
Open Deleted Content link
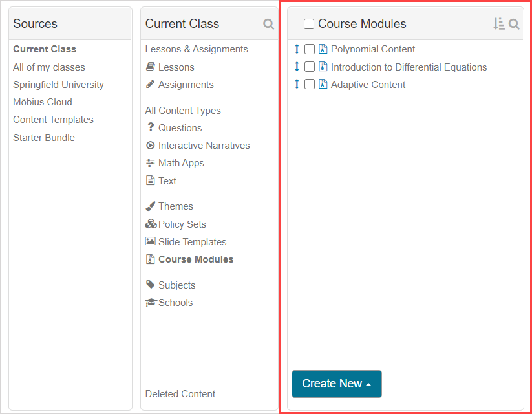pos(180,394)
